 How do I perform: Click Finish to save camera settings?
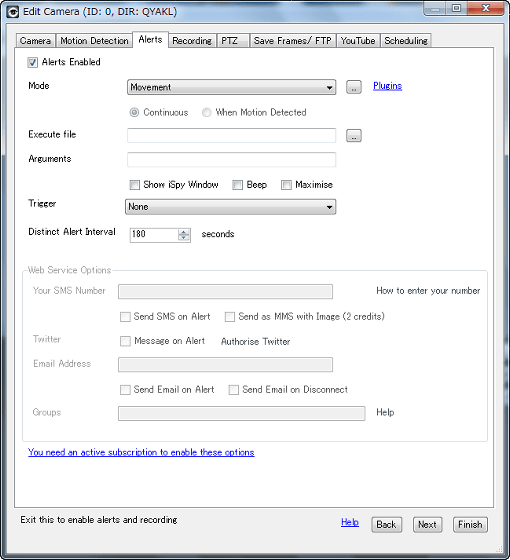pos(470,525)
